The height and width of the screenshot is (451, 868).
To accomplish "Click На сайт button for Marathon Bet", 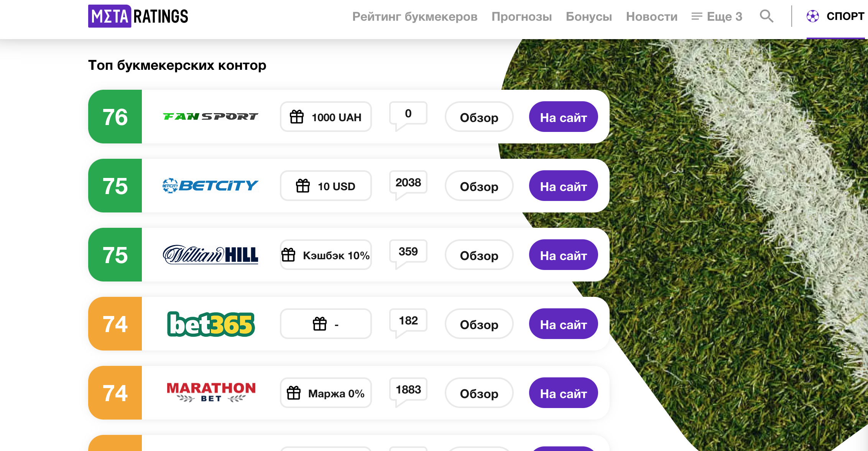I will coord(563,393).
